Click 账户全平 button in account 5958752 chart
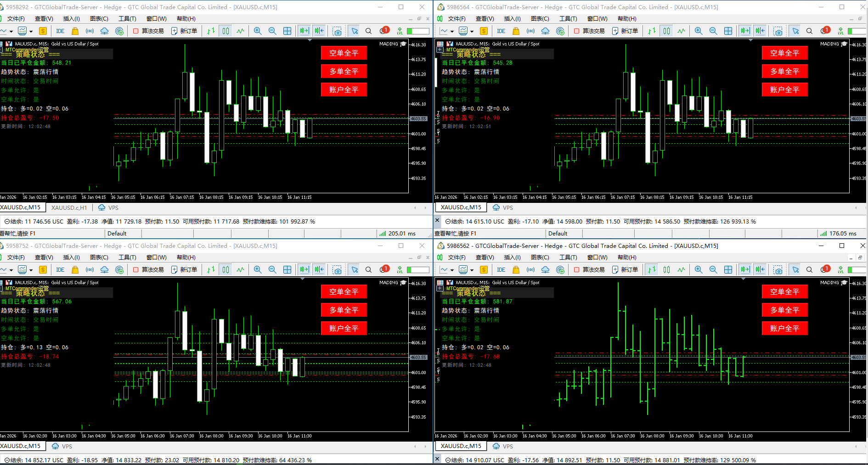 click(344, 329)
